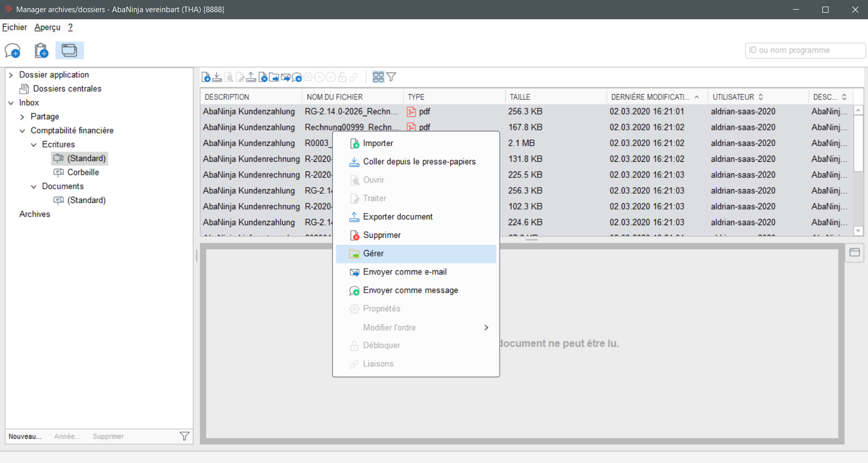Toggle the tile view icon in toolbar
The height and width of the screenshot is (463, 868).
coord(378,77)
